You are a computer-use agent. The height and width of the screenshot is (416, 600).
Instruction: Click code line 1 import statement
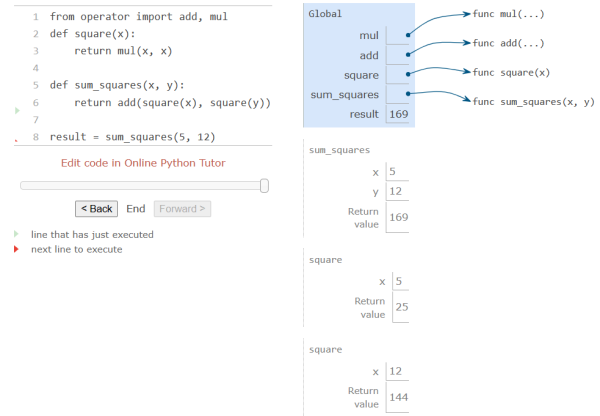click(x=139, y=17)
